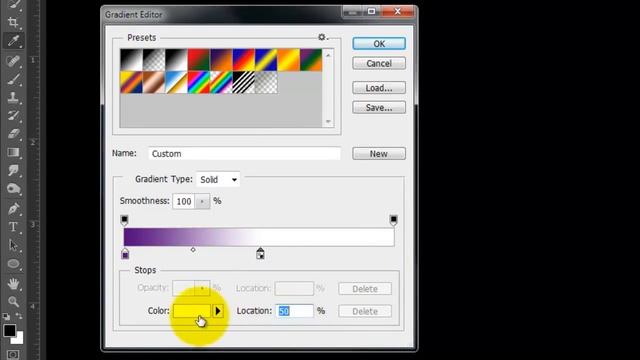
Task: Choose the Blue, Yellow, Blue preset
Action: 266,60
